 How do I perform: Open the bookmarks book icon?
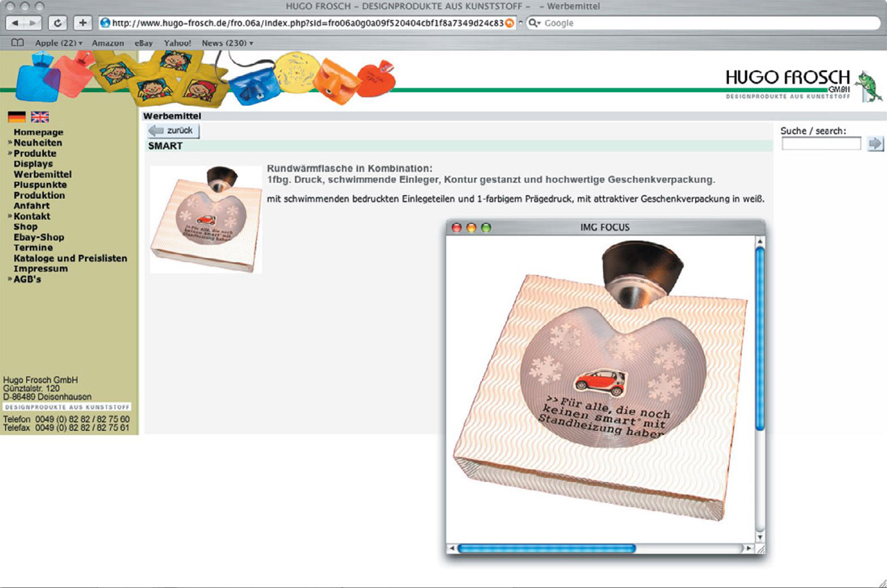18,43
